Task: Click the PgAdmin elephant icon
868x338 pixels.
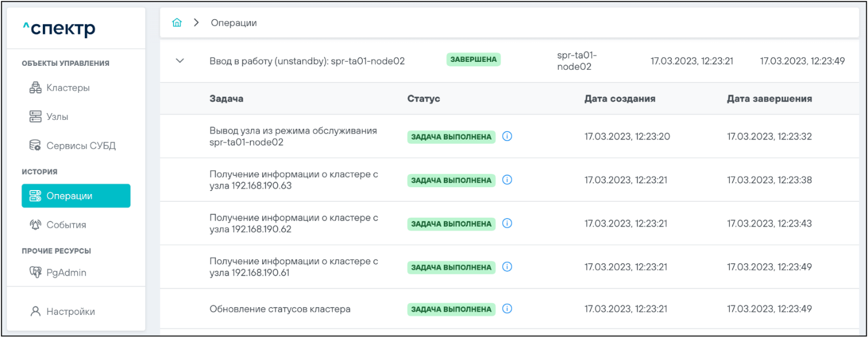Action: [35, 273]
